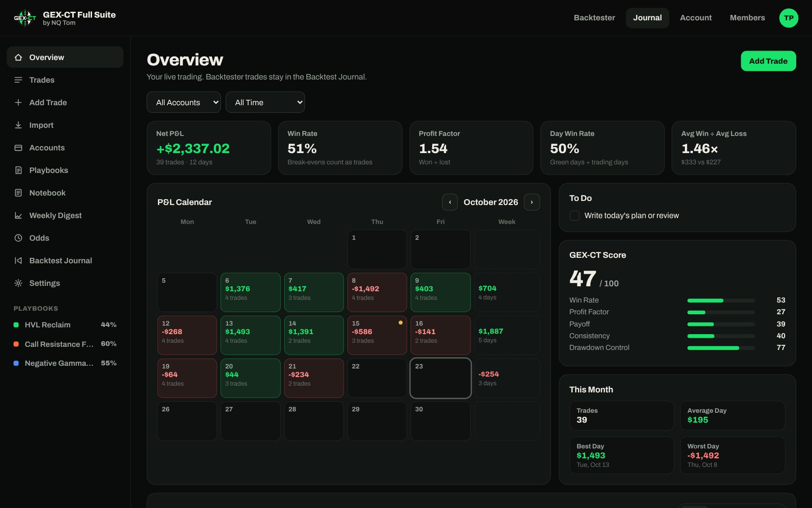The height and width of the screenshot is (508, 812).
Task: Check the Write today's plan or review box
Action: (575, 216)
